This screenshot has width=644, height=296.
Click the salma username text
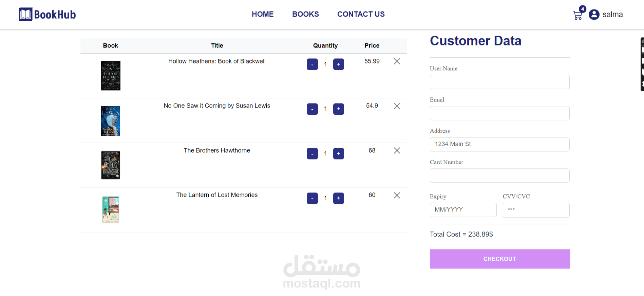[x=612, y=15]
